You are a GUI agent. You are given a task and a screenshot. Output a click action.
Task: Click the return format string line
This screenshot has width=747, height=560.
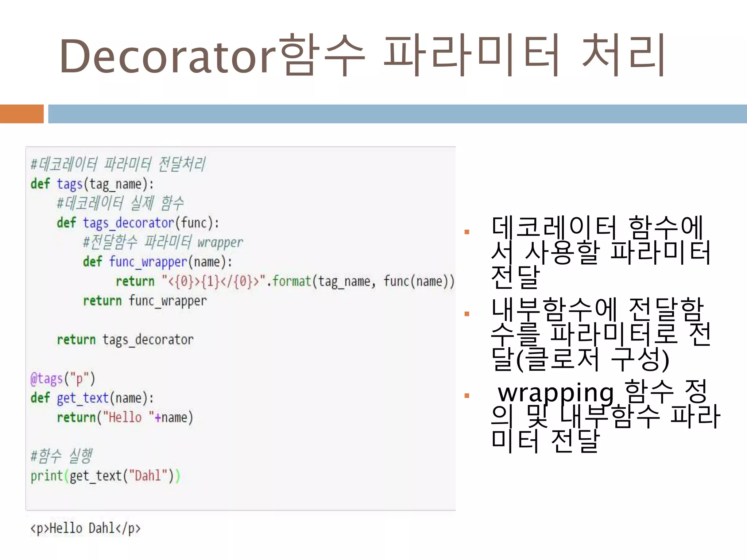285,281
